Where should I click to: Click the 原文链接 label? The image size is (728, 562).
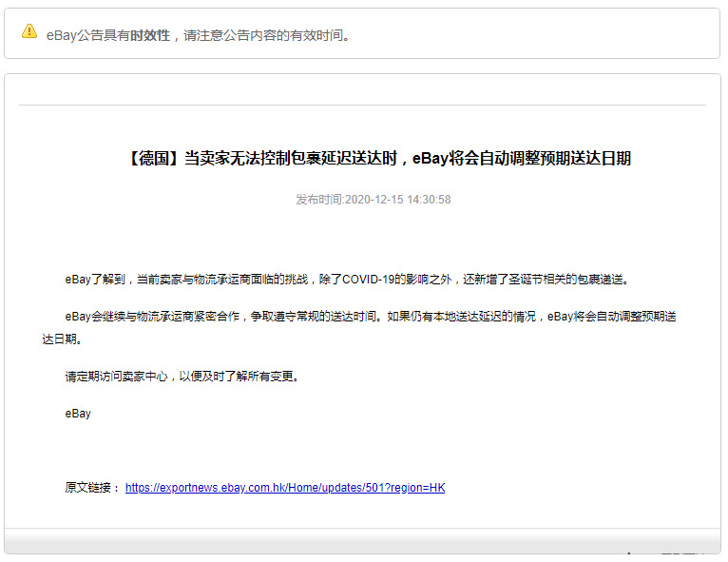click(92, 487)
